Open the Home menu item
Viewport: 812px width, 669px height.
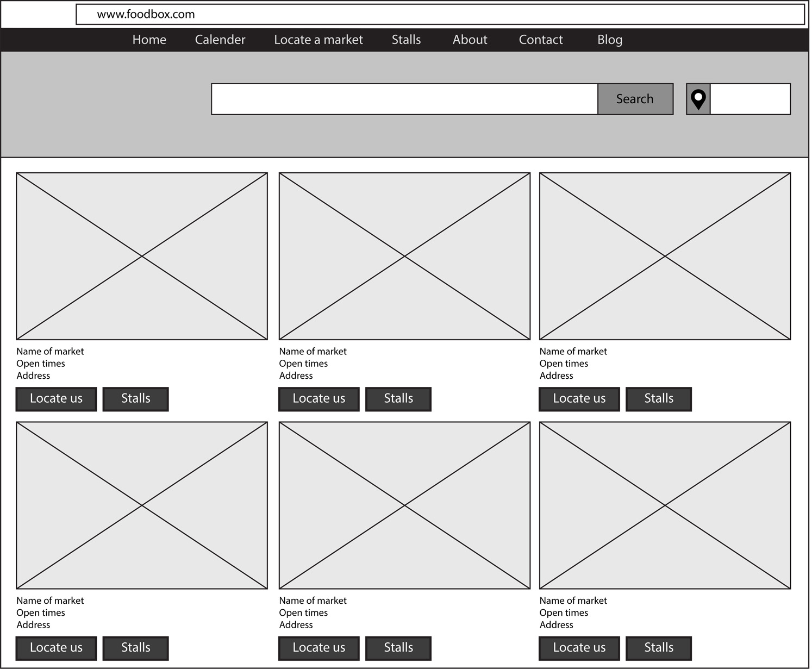(149, 40)
